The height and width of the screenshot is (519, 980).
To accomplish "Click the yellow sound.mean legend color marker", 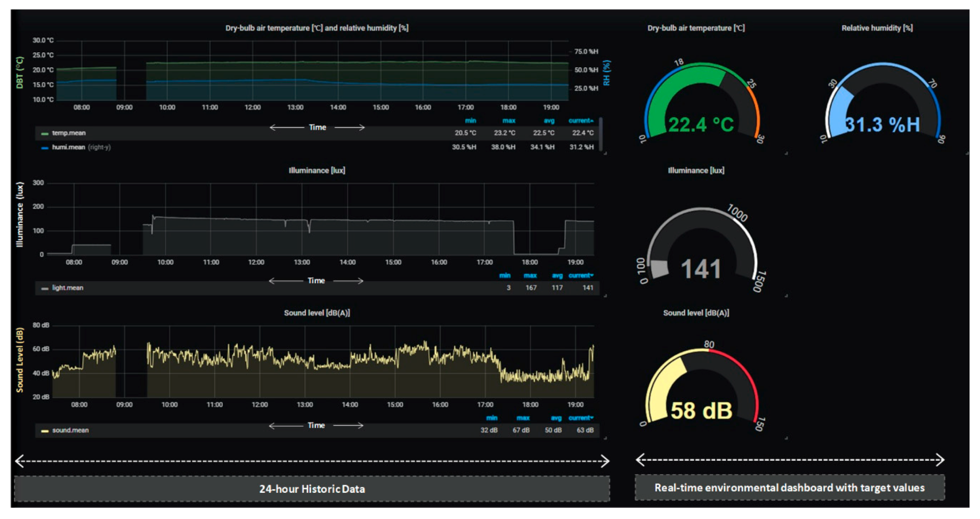I will (45, 430).
